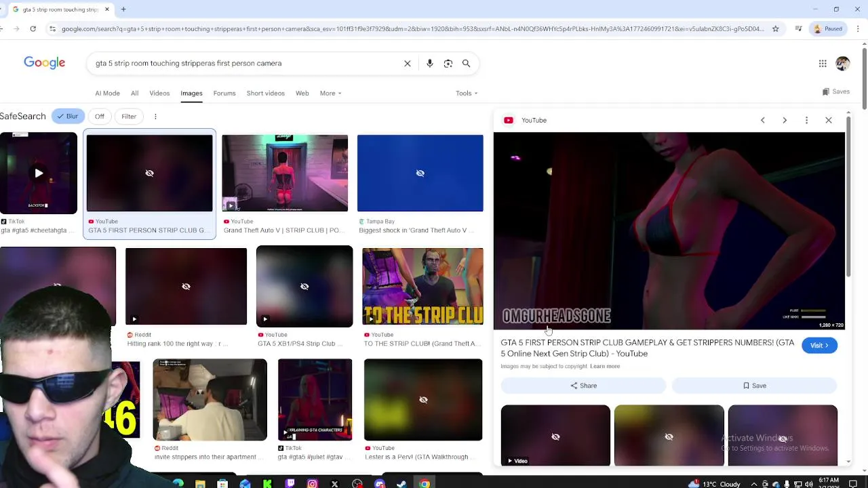
Task: Open Instagram from the Windows taskbar
Action: point(312,483)
